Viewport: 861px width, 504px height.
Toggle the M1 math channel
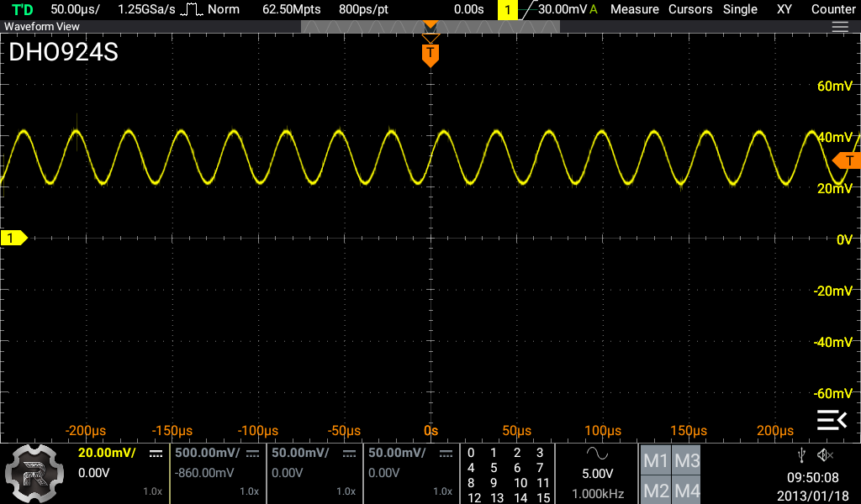click(x=656, y=460)
